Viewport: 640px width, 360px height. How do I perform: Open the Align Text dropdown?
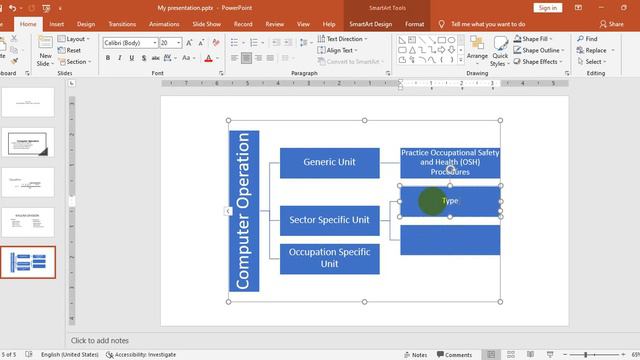click(x=338, y=50)
